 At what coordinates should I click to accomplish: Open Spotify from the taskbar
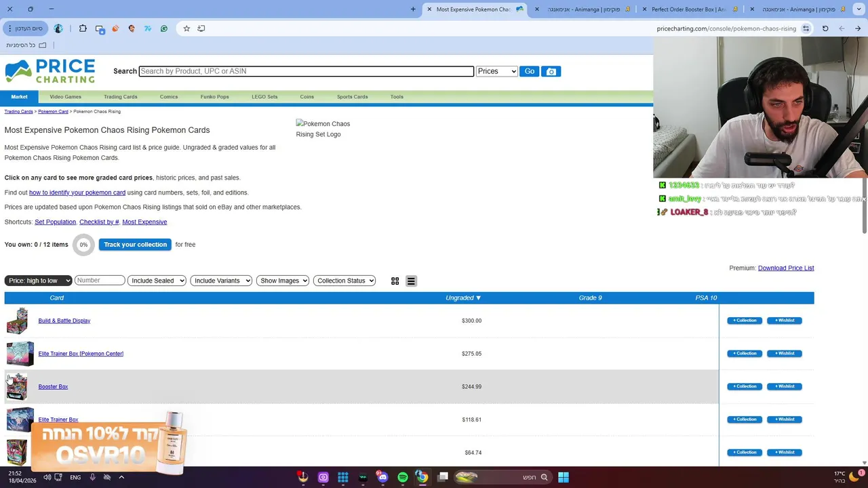pyautogui.click(x=403, y=477)
